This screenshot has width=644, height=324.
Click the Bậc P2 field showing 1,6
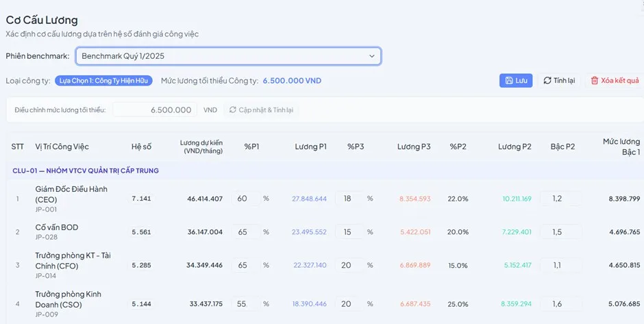click(560, 304)
